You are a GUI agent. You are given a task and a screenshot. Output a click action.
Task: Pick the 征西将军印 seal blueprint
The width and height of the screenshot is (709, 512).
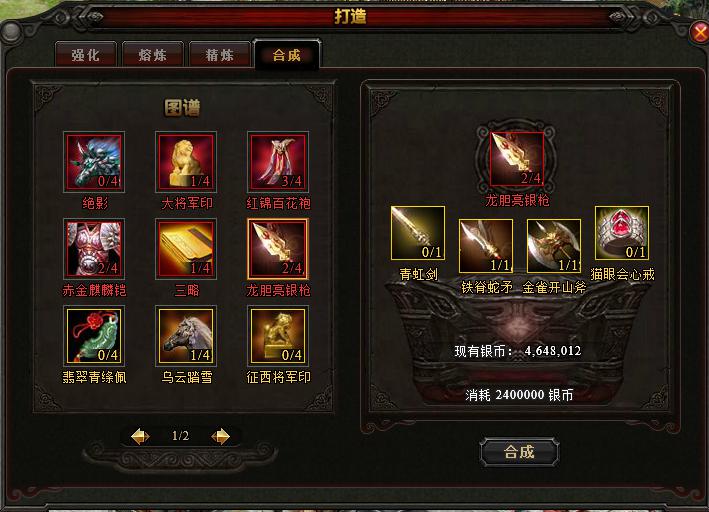tap(278, 336)
